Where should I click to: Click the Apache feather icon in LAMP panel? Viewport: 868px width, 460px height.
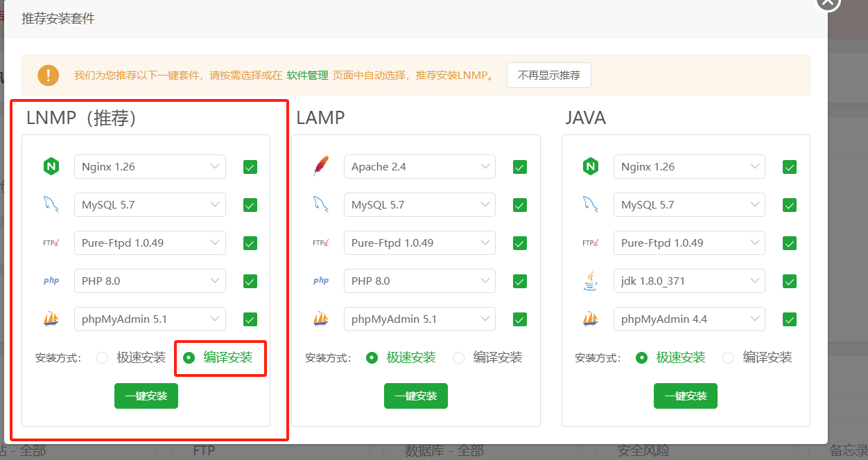tap(320, 167)
